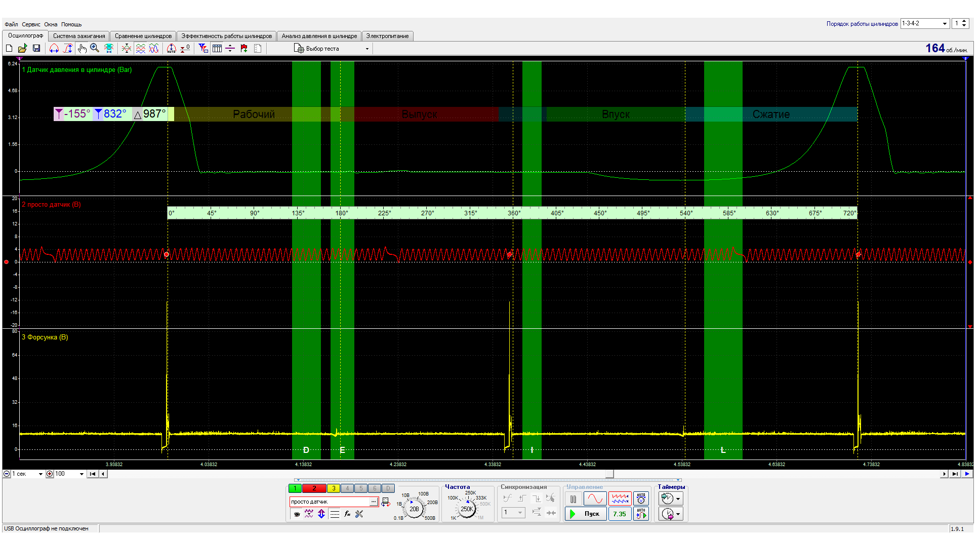Open the first timer dropdown in Таймеры
Viewport: 980px width, 535px height.
tap(671, 499)
